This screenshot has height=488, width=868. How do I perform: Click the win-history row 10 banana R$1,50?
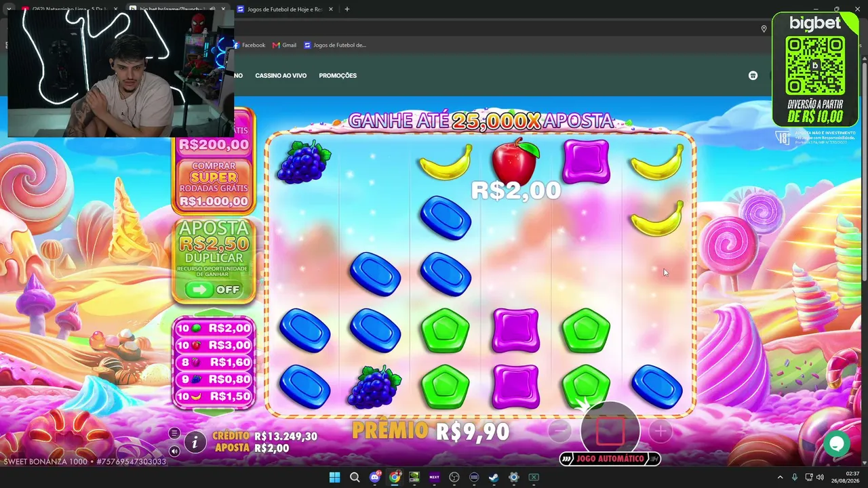point(214,396)
